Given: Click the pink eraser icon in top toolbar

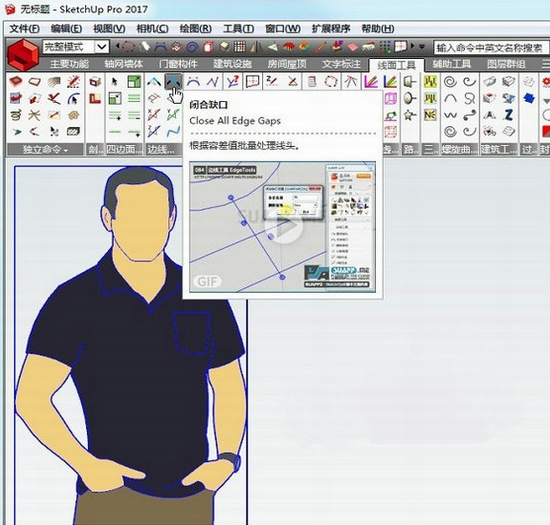Looking at the screenshot, I should pos(353,47).
